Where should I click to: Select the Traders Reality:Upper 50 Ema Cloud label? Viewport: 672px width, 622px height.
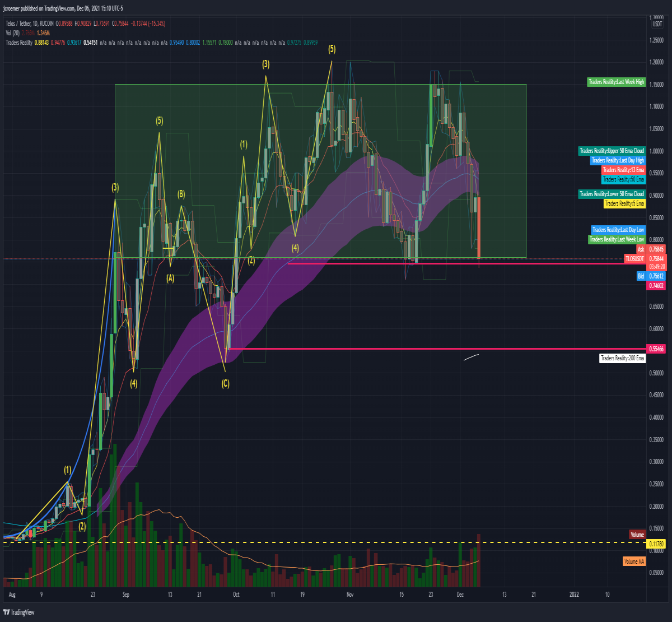pyautogui.click(x=612, y=151)
